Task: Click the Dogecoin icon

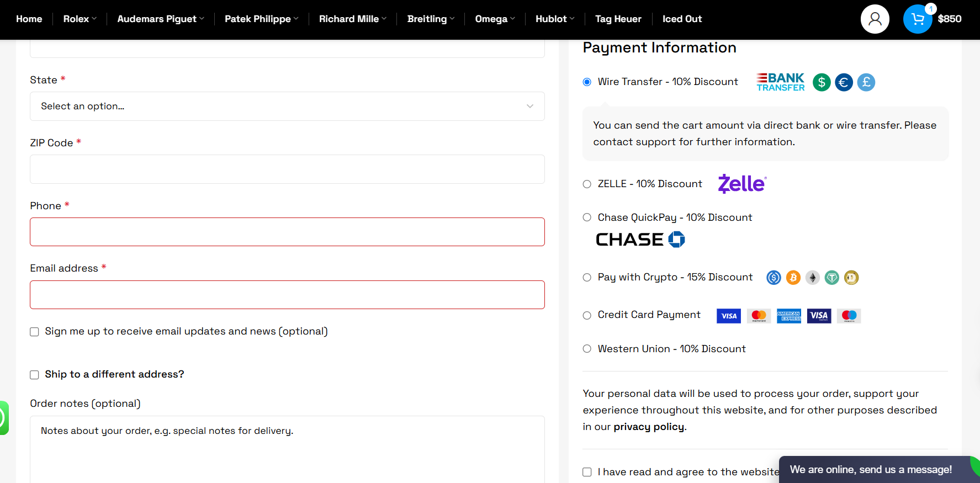Action: point(851,278)
